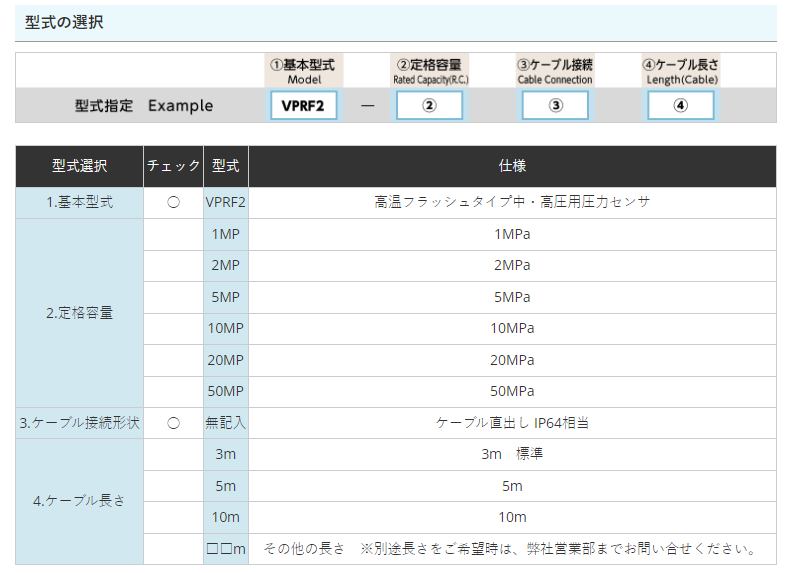786x573 pixels.
Task: Click the 1MPa specification text
Action: coord(512,234)
